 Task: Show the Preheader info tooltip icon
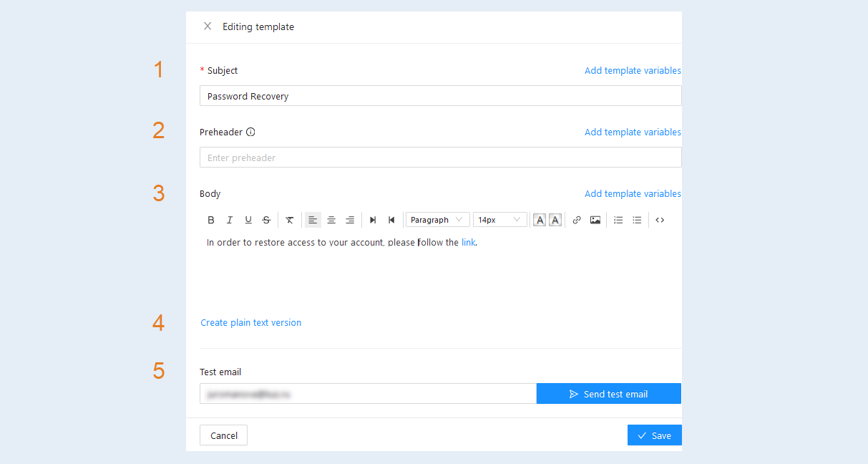(x=250, y=132)
